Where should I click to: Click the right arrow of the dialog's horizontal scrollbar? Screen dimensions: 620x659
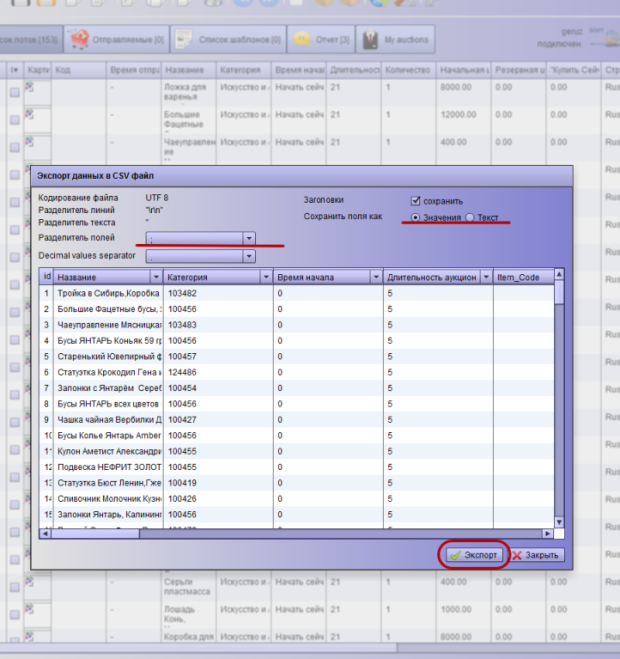(547, 533)
